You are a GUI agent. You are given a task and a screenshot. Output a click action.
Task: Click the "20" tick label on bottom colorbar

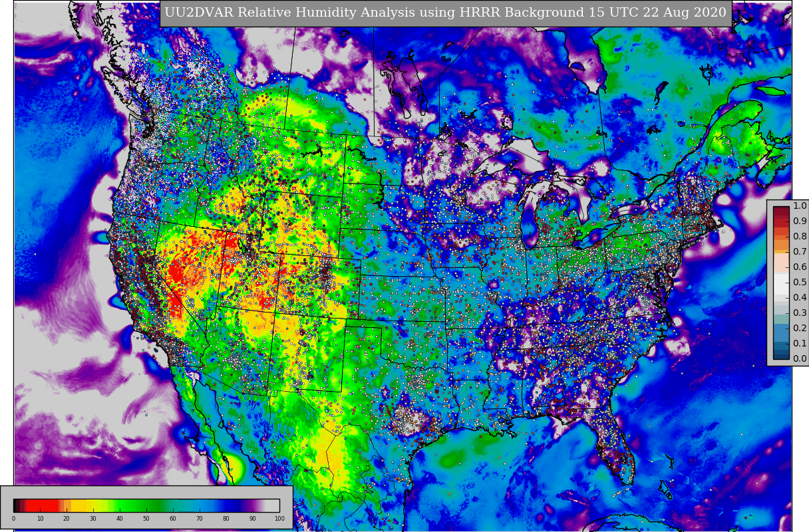pos(67,519)
